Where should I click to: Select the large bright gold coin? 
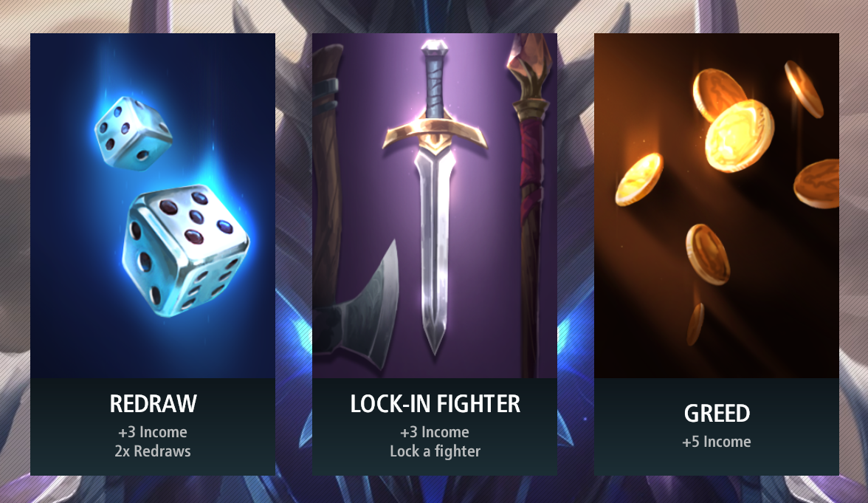click(739, 136)
